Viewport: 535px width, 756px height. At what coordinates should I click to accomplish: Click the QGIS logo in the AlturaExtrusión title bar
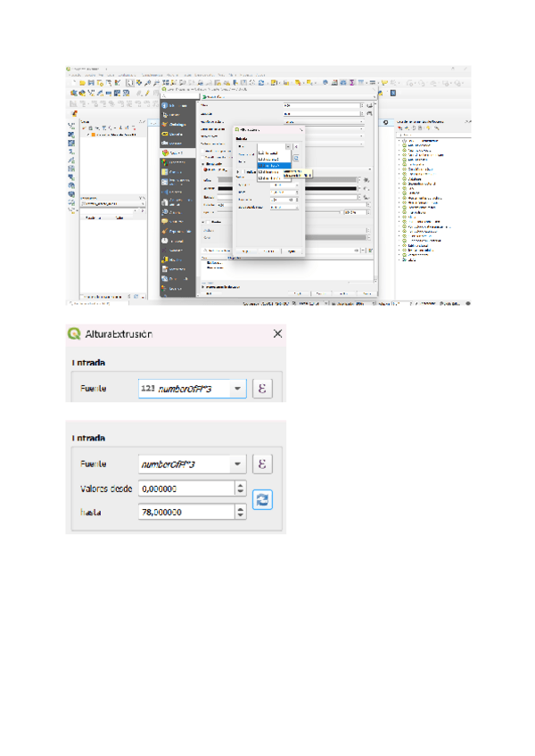tap(74, 333)
